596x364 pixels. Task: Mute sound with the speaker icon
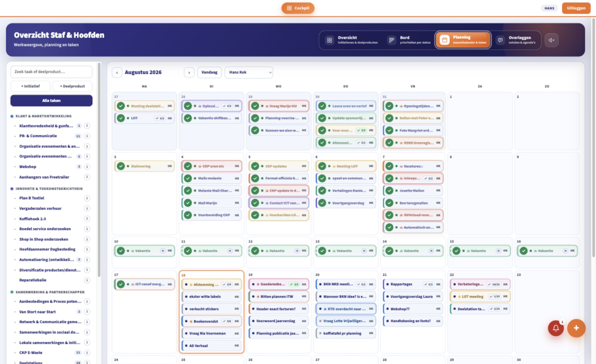pos(551,40)
